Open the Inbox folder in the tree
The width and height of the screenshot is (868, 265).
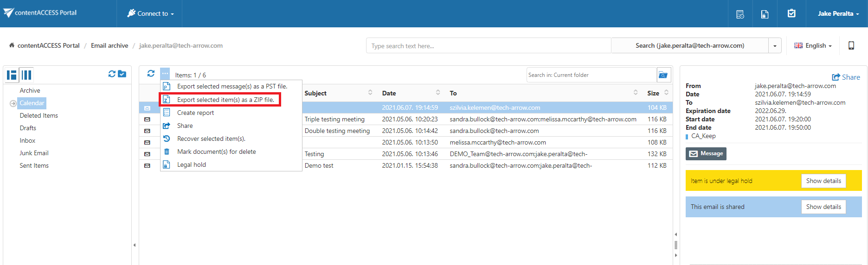pyautogui.click(x=27, y=140)
